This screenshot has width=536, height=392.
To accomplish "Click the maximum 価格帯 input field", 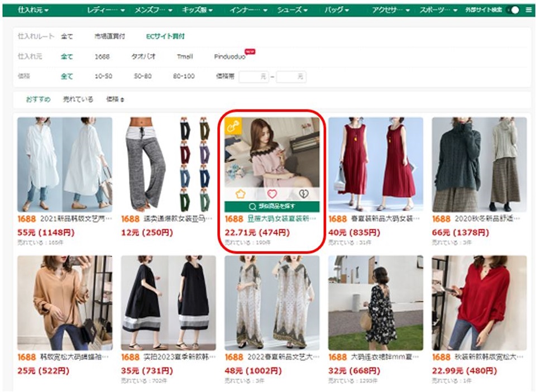I will click(x=291, y=77).
